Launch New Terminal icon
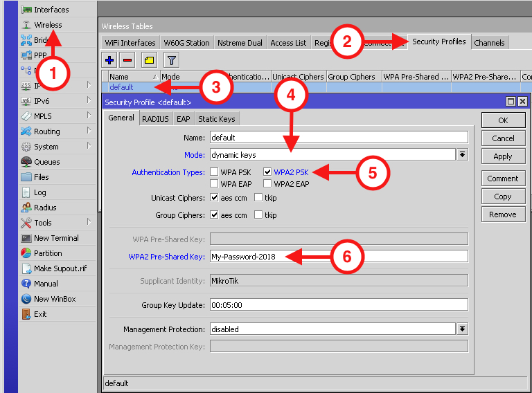The image size is (532, 393). click(26, 238)
